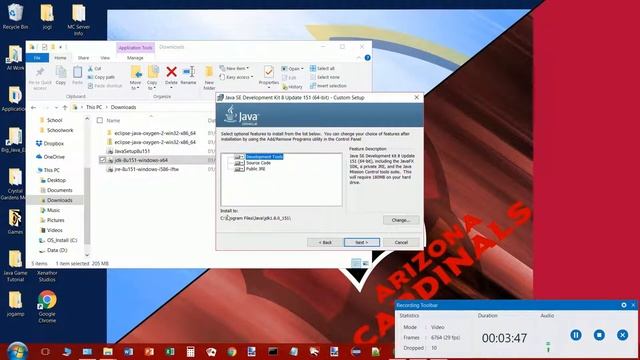The image size is (640, 360).
Task: Open the Calculator icon on the taskbar
Action: click(x=190, y=351)
